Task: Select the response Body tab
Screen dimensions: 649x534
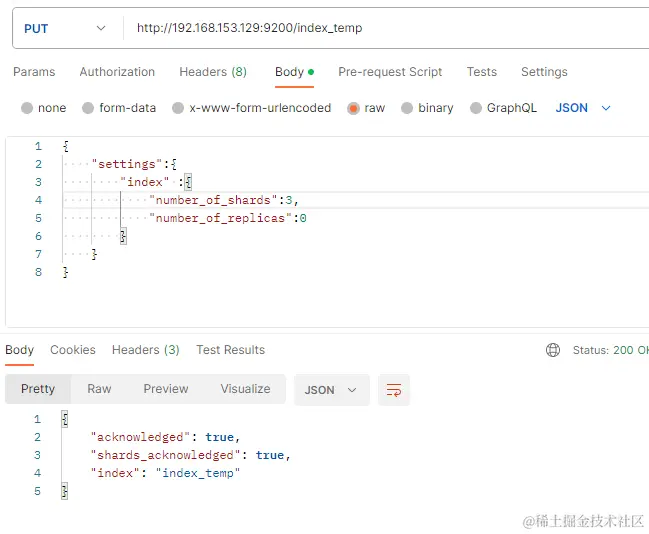Action: [19, 350]
